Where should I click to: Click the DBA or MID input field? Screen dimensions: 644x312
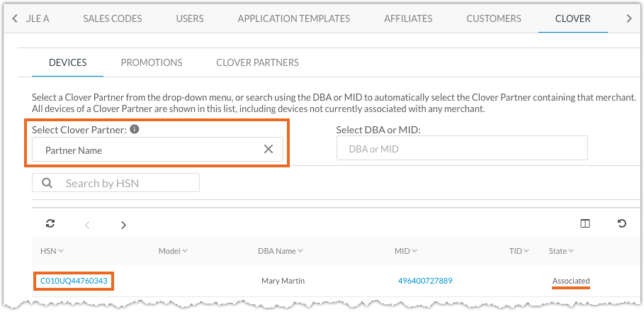pos(462,149)
